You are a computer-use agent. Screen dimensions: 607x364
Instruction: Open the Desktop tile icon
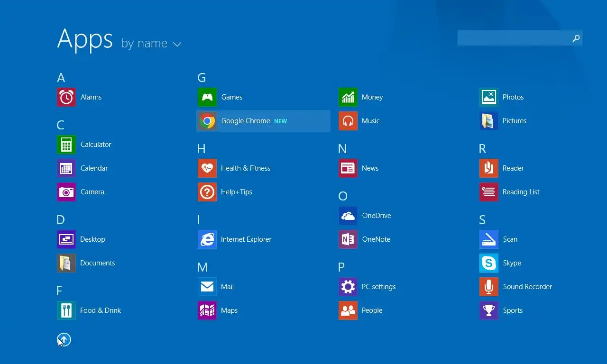pos(66,239)
